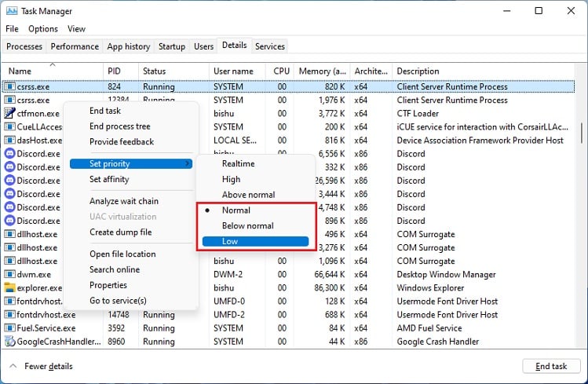Open the Options menu

click(x=43, y=29)
